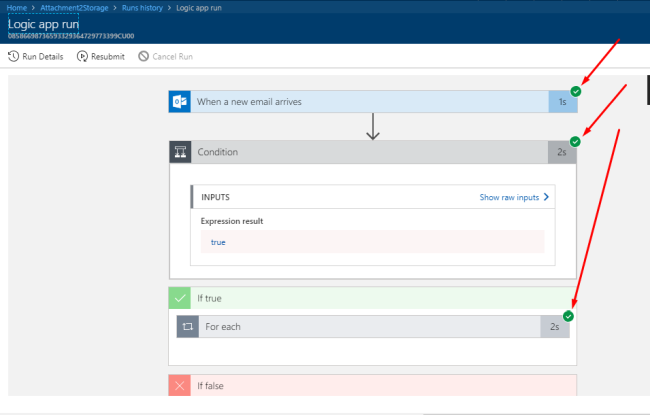650x415 pixels.
Task: Click Resubmit button
Action: (101, 56)
